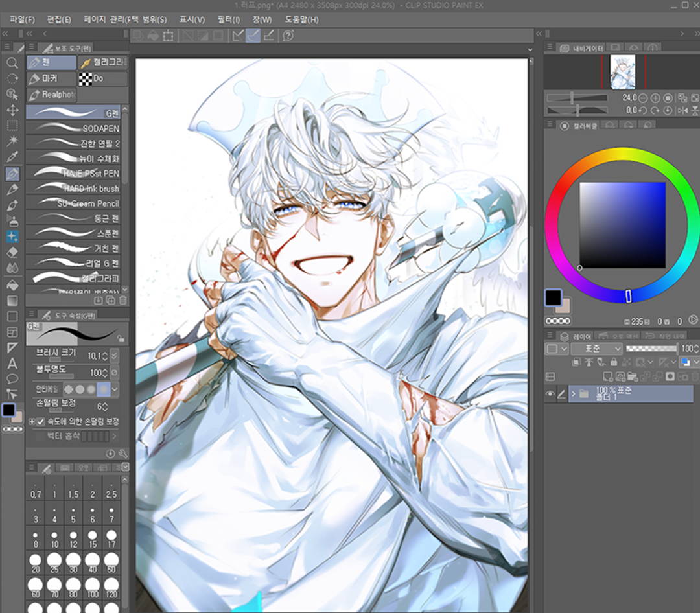700x613 pixels.
Task: Select the Zoom magnifier tool
Action: pos(12,63)
